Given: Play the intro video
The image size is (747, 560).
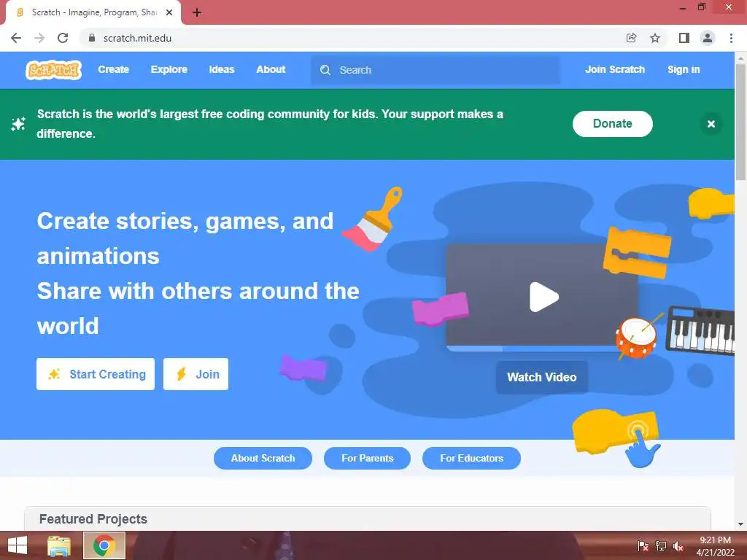Looking at the screenshot, I should (x=543, y=297).
